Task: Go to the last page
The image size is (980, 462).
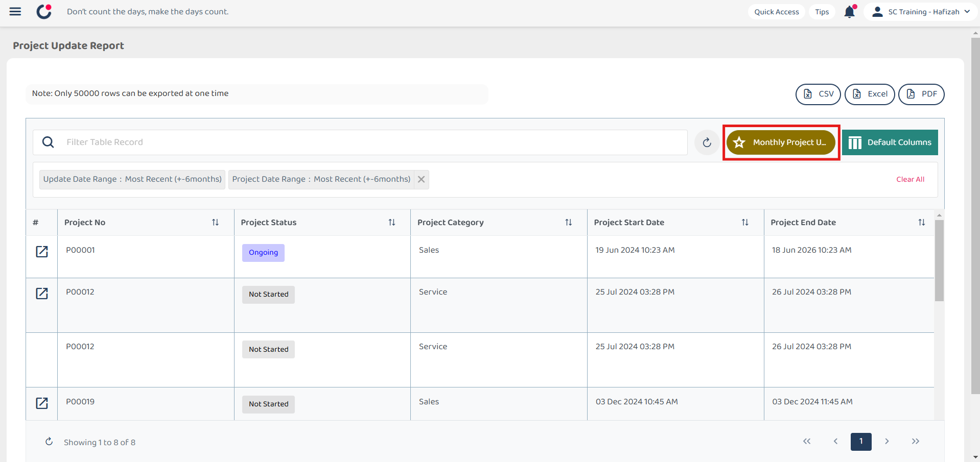Action: pos(916,442)
